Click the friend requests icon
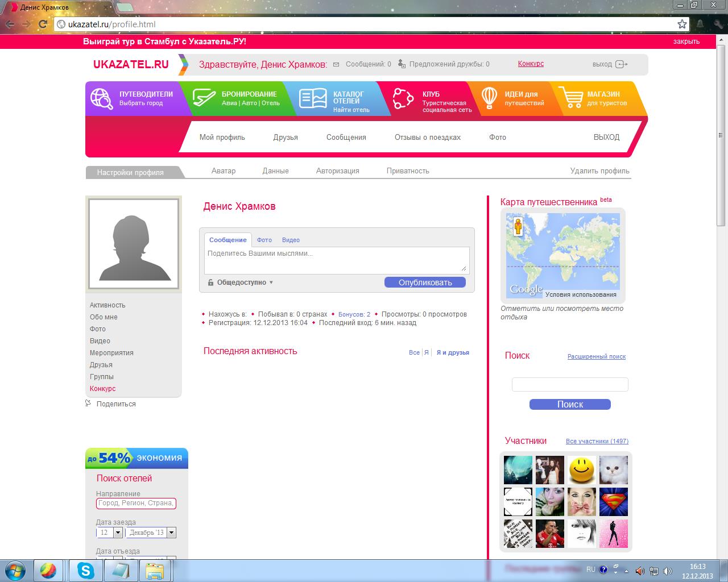The width and height of the screenshot is (728, 582). (402, 64)
